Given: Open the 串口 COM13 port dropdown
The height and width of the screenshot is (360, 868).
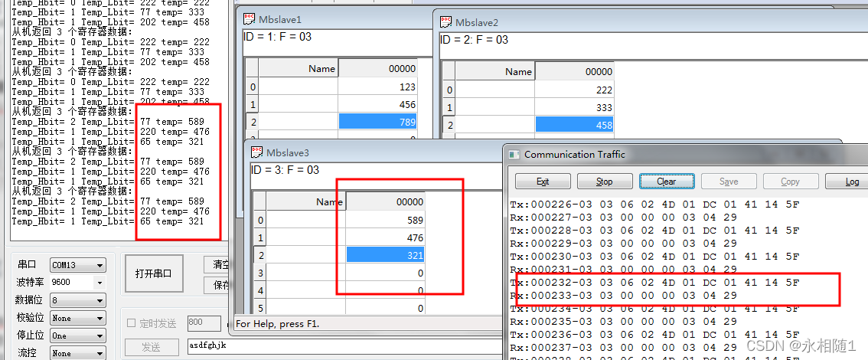Looking at the screenshot, I should tap(77, 265).
